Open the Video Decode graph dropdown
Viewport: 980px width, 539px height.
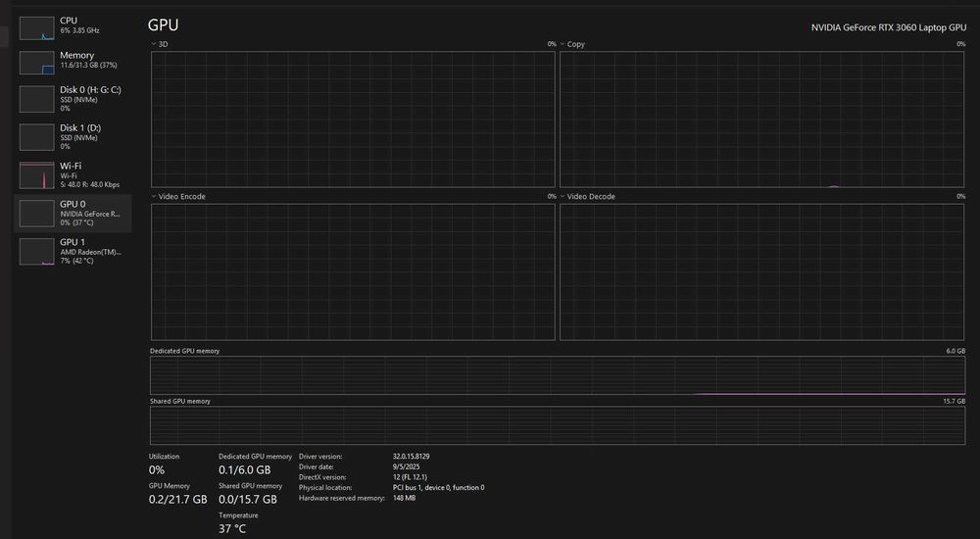tap(563, 196)
